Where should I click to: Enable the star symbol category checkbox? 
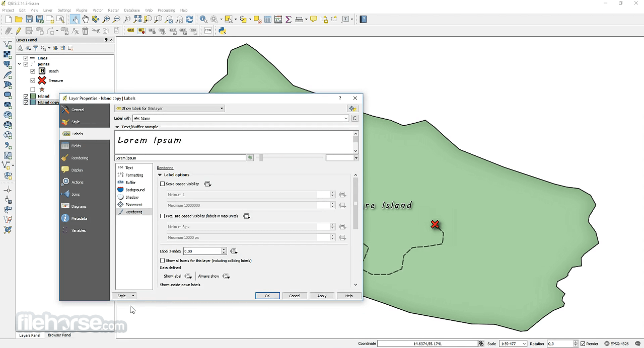pyautogui.click(x=33, y=90)
